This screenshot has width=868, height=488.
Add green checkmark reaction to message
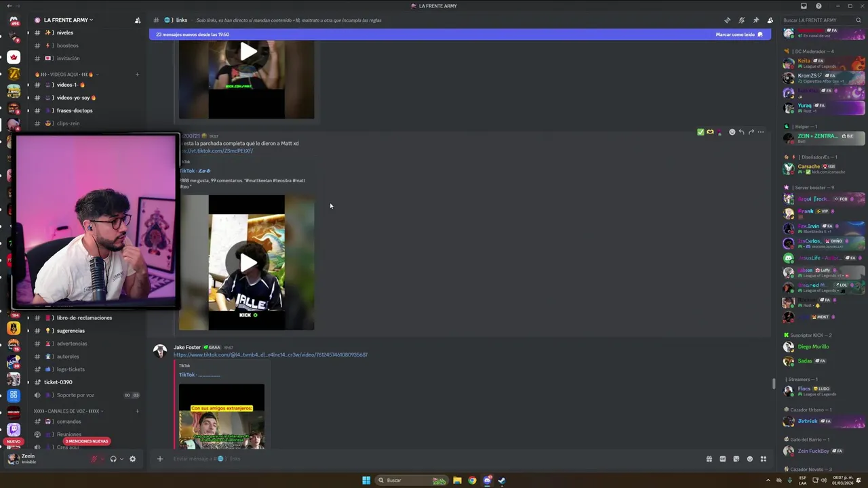point(701,132)
